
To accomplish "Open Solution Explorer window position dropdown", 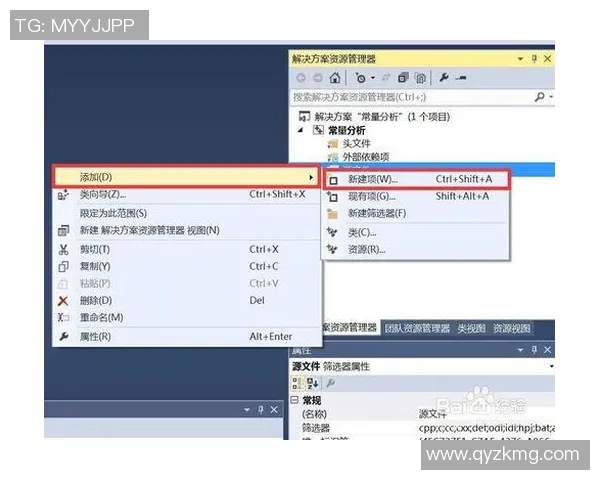I will [520, 59].
